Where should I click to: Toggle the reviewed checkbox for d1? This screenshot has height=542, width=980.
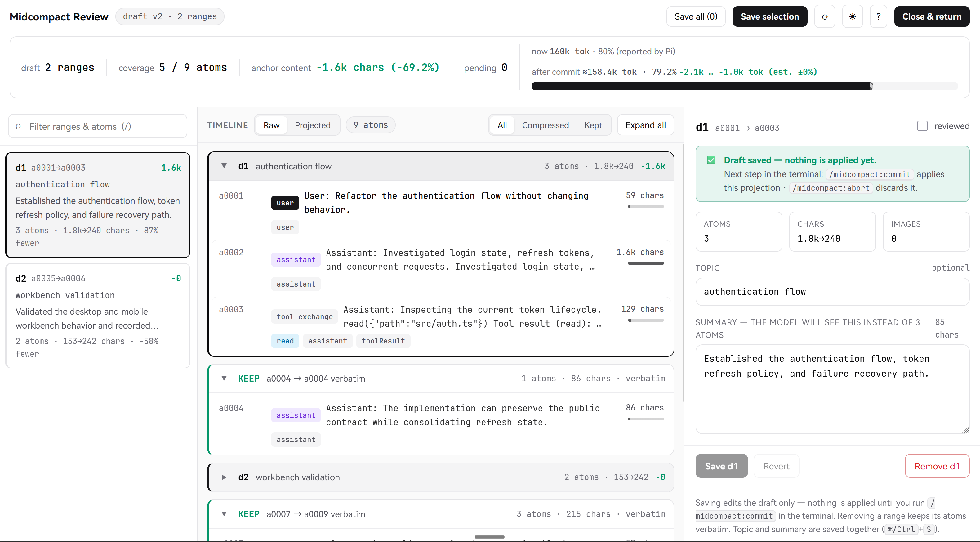[922, 126]
